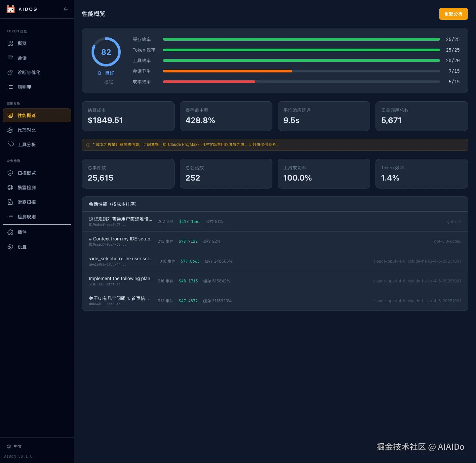
Task: Select the 扫描概览 scan overview shield icon
Action: tap(10, 173)
